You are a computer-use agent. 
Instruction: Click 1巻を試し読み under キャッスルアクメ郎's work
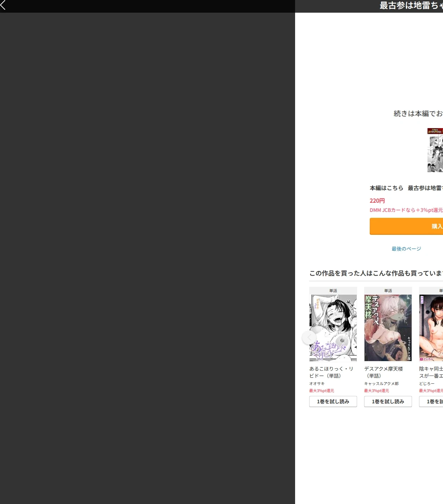[x=388, y=402]
